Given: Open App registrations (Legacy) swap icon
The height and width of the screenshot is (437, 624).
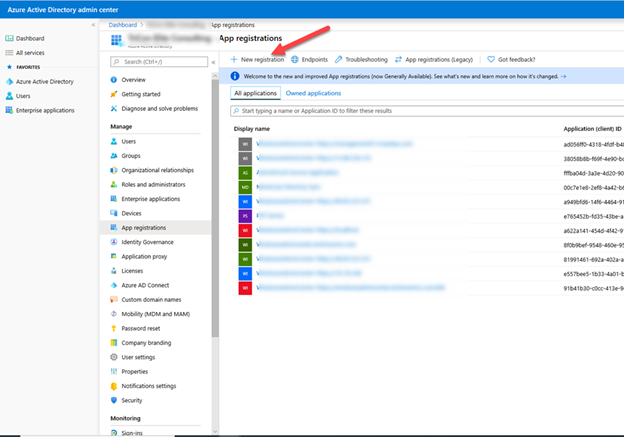Looking at the screenshot, I should tap(398, 60).
